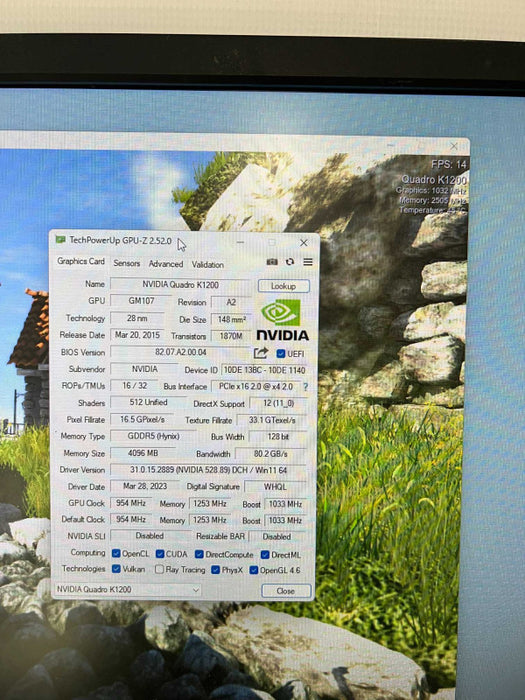Viewport: 525px width, 700px height.
Task: Click the Driver Date Mar 28, 2023
Action: 145,486
